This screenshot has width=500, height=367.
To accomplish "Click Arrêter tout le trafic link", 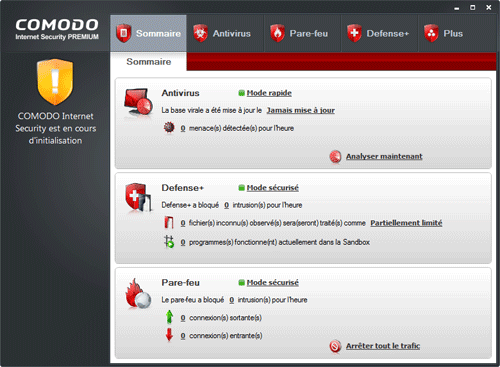I will [x=383, y=346].
